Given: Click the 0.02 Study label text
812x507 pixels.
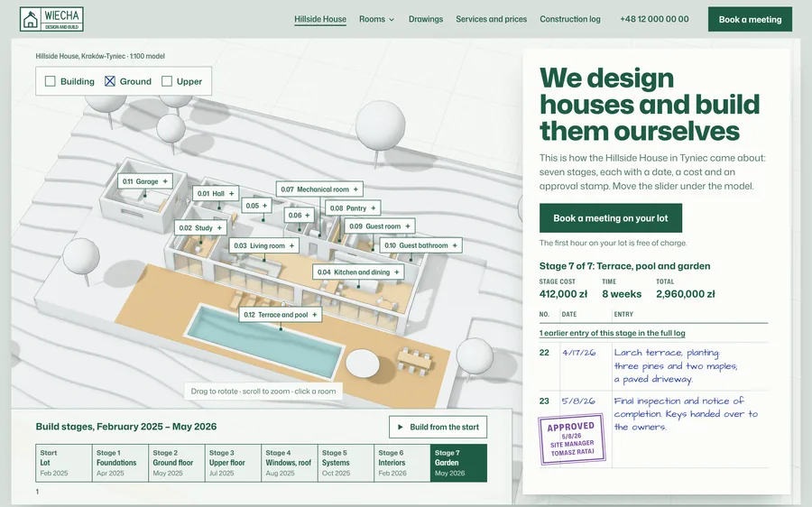Looking at the screenshot, I should coord(196,228).
